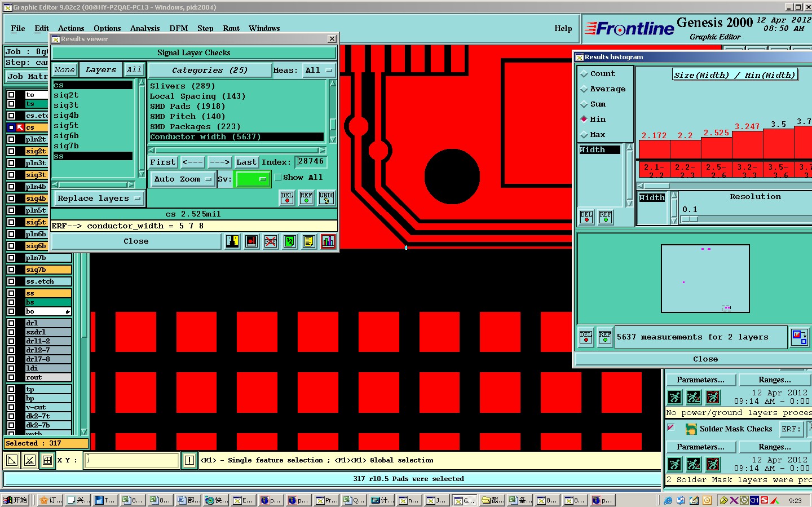
Task: Click REF icon beside measurements count in histogram
Action: tap(605, 337)
